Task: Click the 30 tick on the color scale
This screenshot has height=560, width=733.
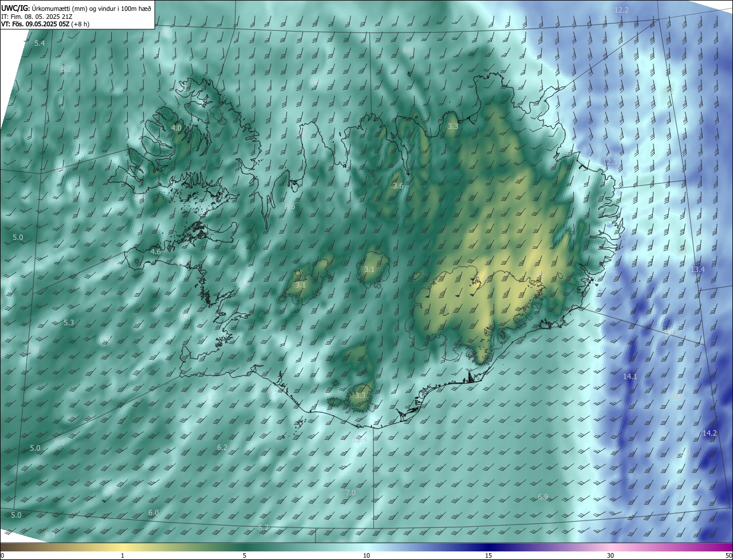Action: [610, 555]
